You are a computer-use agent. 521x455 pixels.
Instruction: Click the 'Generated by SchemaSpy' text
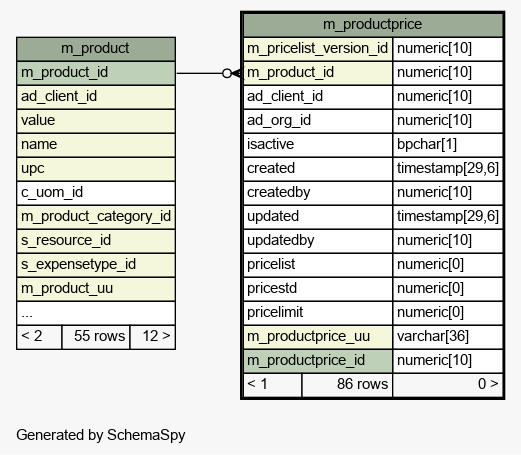pyautogui.click(x=101, y=435)
